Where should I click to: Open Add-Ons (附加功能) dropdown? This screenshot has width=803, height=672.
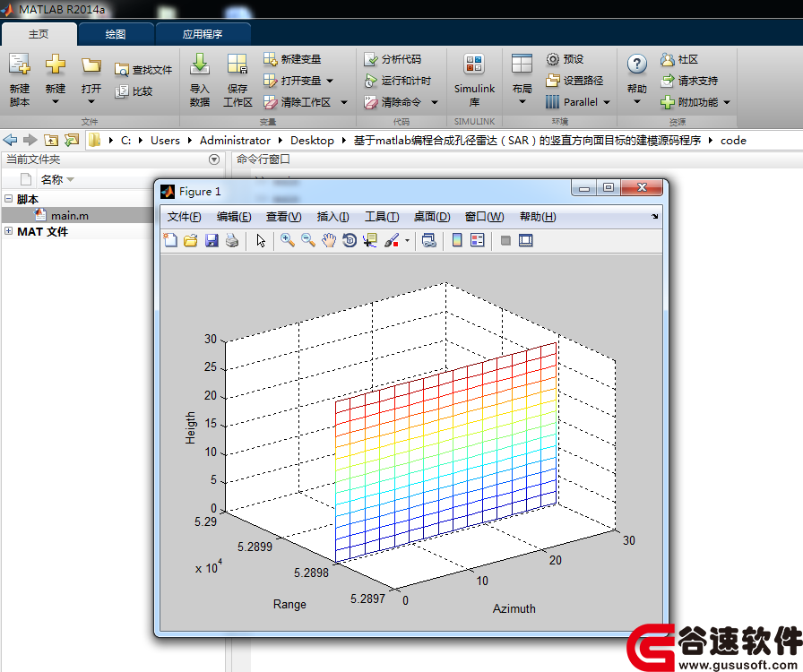point(727,102)
